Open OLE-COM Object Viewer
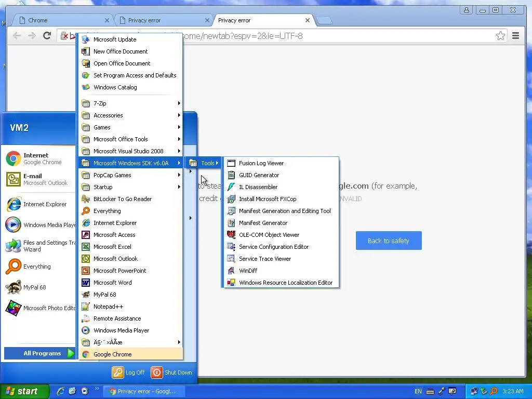 point(281,235)
